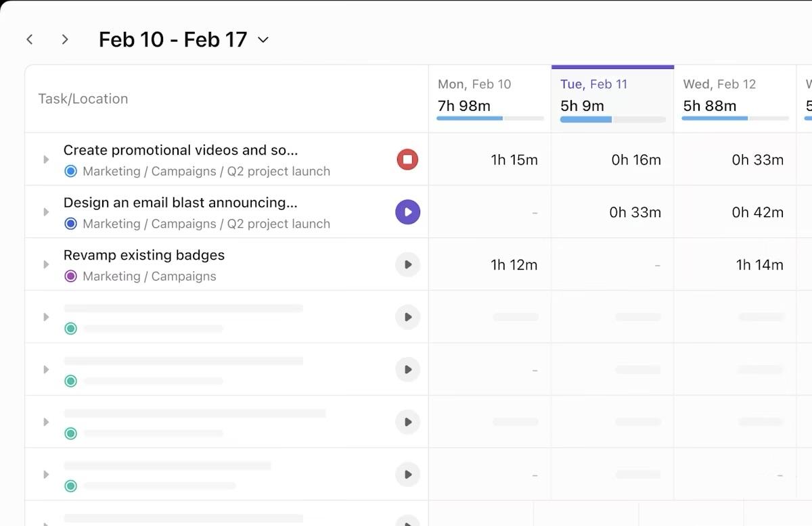Stop the timer on "Create promotional videos"

pos(408,159)
